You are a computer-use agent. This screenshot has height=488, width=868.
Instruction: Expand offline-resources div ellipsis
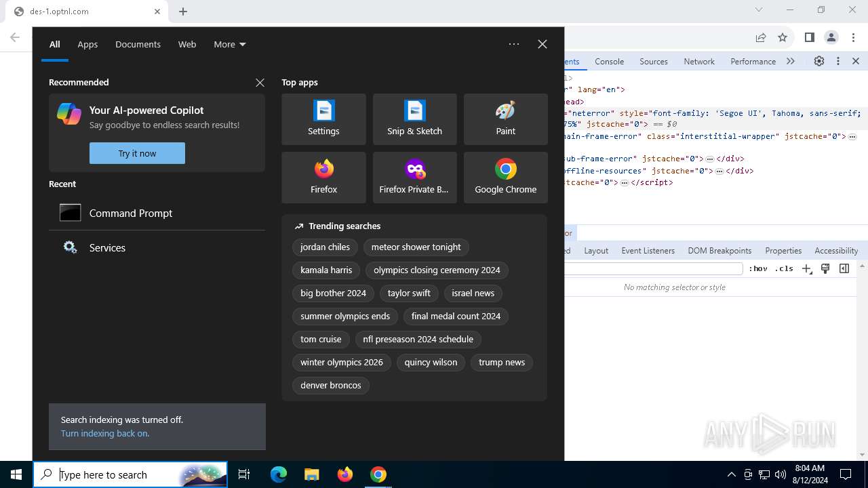click(x=719, y=171)
